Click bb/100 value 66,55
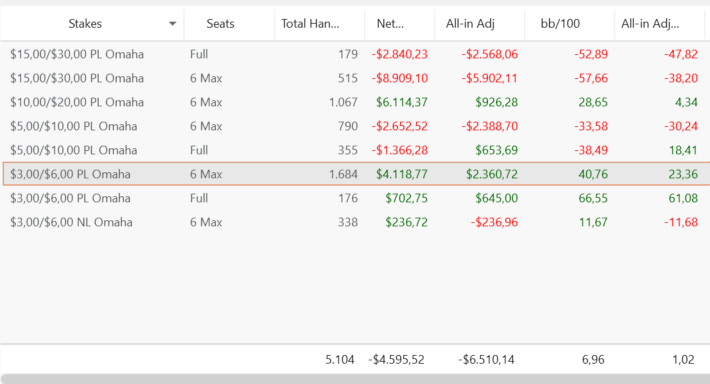Viewport: 710px width, 384px height. pyautogui.click(x=593, y=198)
